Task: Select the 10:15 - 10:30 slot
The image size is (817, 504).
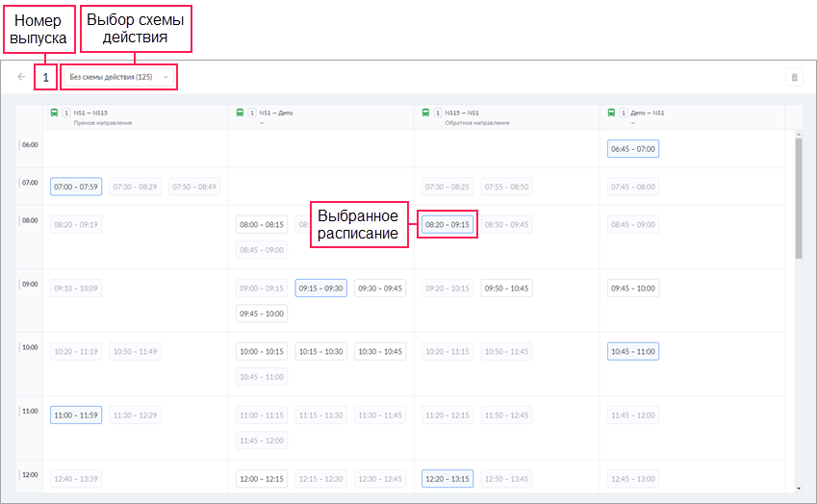Action: click(321, 351)
